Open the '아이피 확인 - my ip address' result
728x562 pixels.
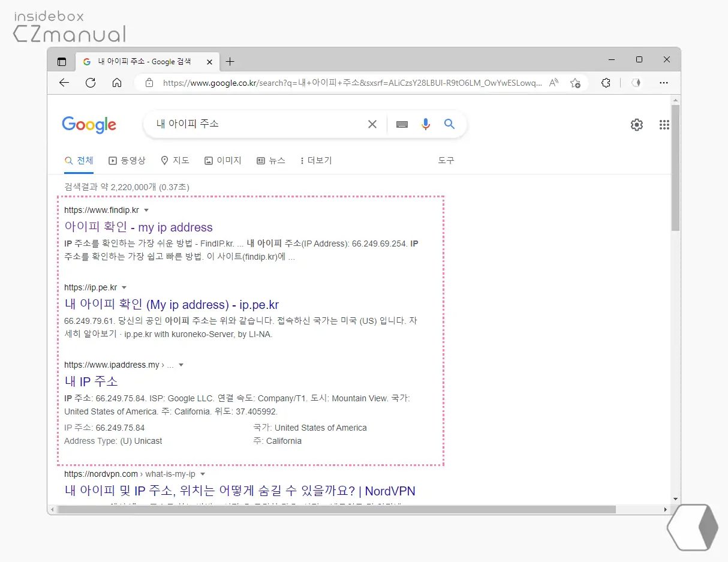coord(139,227)
